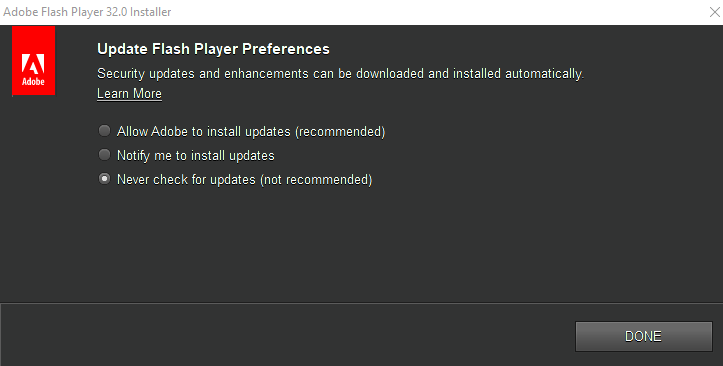This screenshot has width=723, height=366.
Task: Click the '(recommended)' text on first option
Action: (x=340, y=131)
